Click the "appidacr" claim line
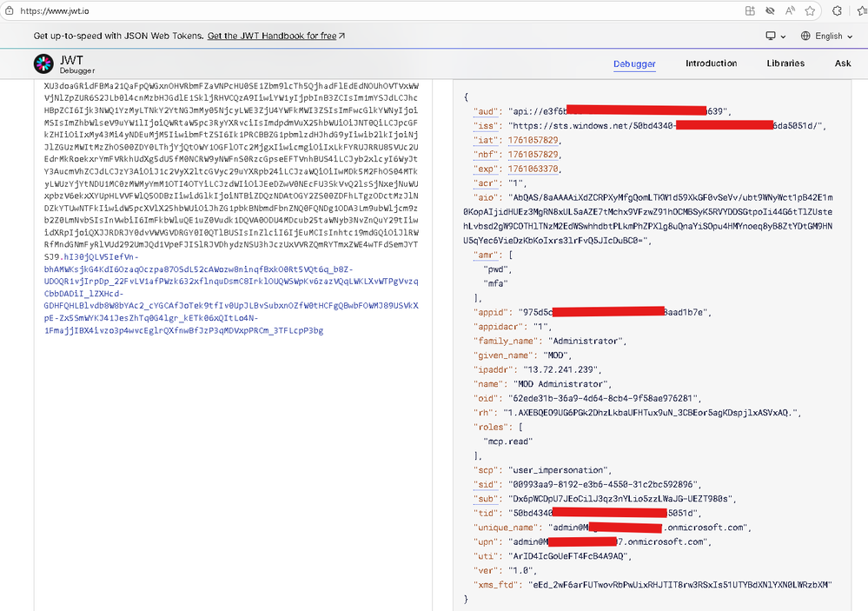 (x=512, y=327)
